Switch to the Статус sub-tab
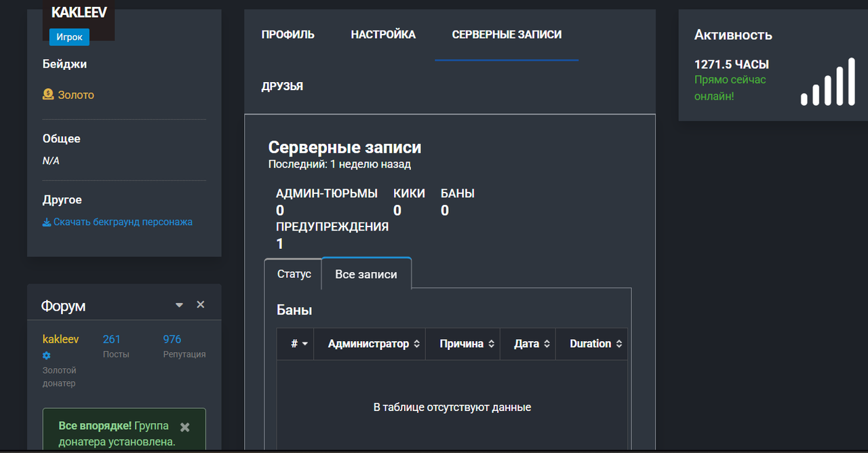Viewport: 868px width, 453px height. point(294,274)
